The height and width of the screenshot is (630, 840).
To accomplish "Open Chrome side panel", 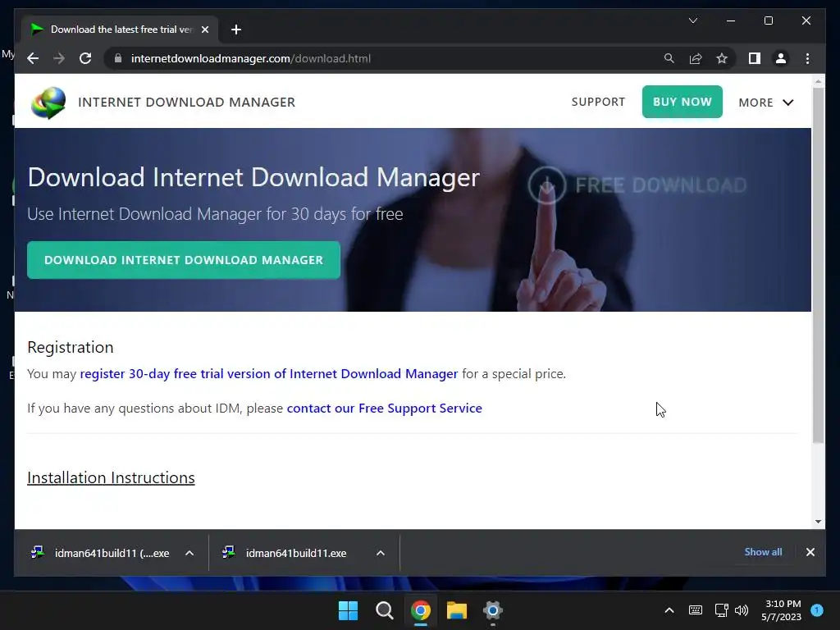I will 755,58.
